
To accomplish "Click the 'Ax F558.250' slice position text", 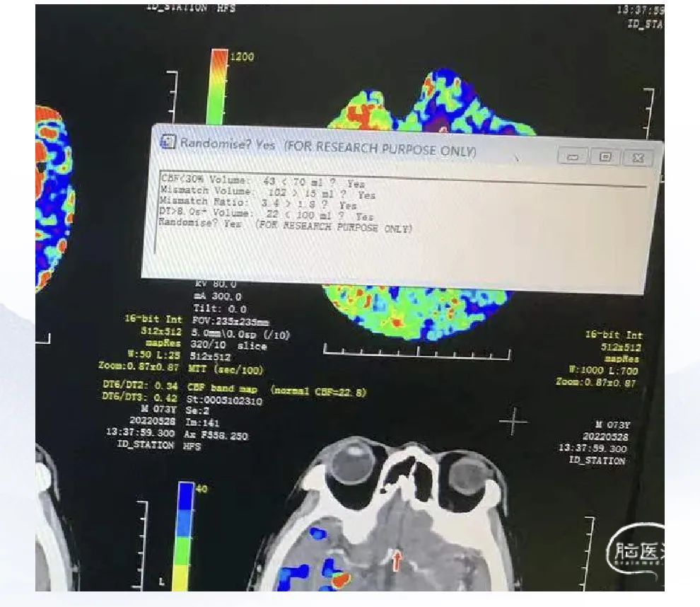I will pyautogui.click(x=215, y=435).
